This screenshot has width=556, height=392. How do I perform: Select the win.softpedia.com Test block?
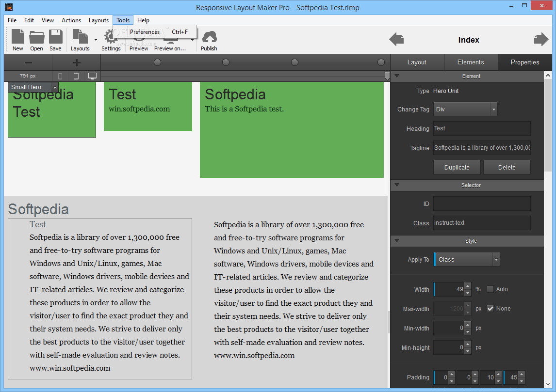(148, 106)
